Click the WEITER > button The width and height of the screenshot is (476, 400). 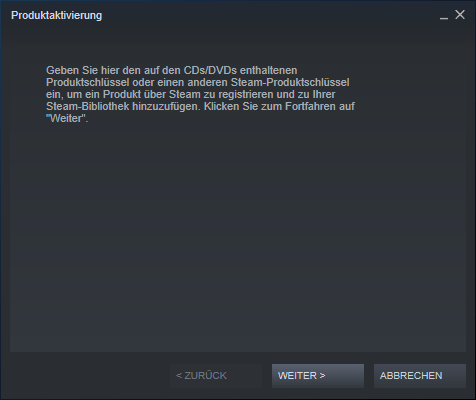[x=318, y=376]
